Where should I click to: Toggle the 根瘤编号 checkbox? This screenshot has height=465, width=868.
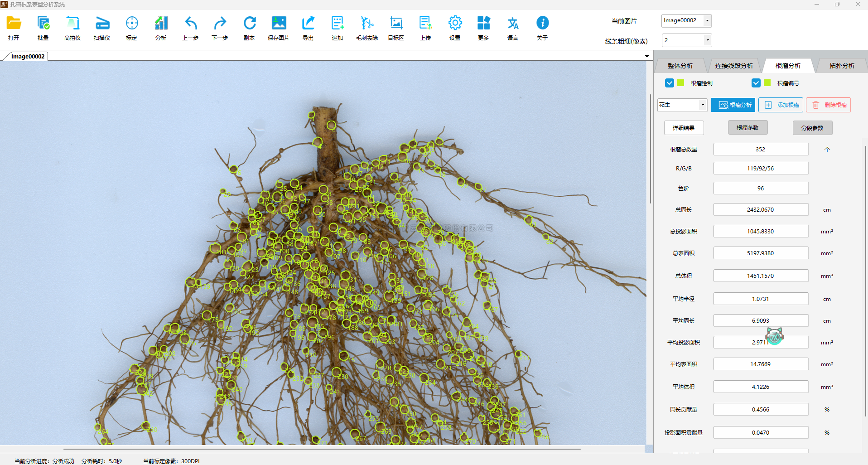click(x=756, y=83)
